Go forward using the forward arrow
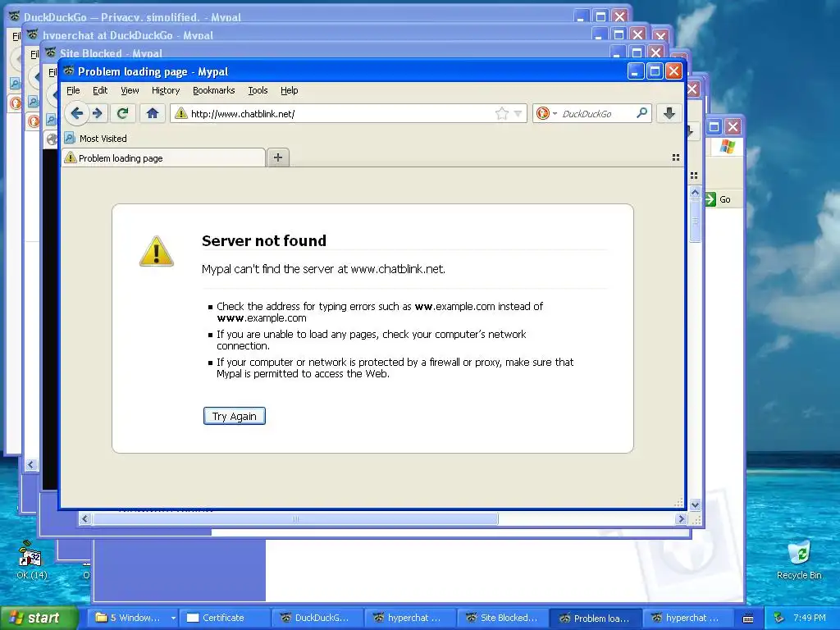 (x=98, y=113)
